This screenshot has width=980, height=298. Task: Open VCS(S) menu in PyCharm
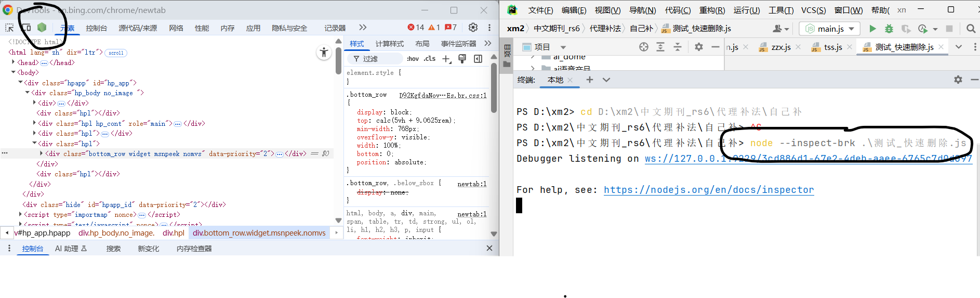pyautogui.click(x=813, y=10)
